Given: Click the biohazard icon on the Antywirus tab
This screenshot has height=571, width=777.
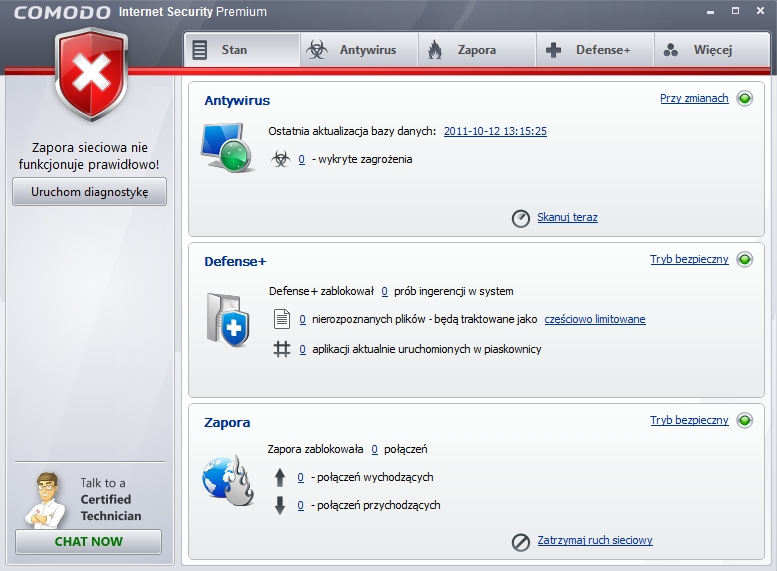Looking at the screenshot, I should pos(317,50).
